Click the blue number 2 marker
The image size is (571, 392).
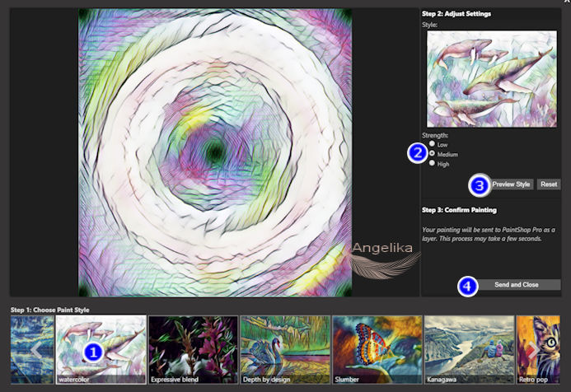419,153
